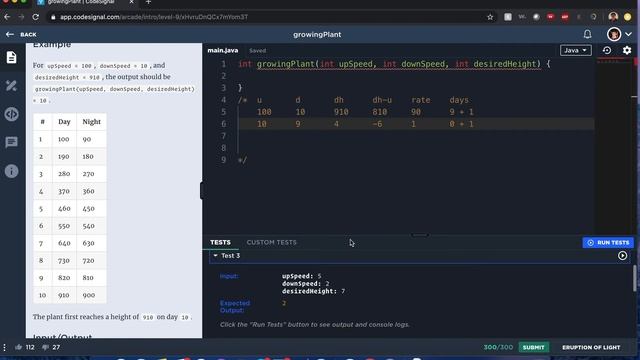Viewport: 640px width, 360px height.
Task: Open the Java language dropdown
Action: (x=576, y=50)
